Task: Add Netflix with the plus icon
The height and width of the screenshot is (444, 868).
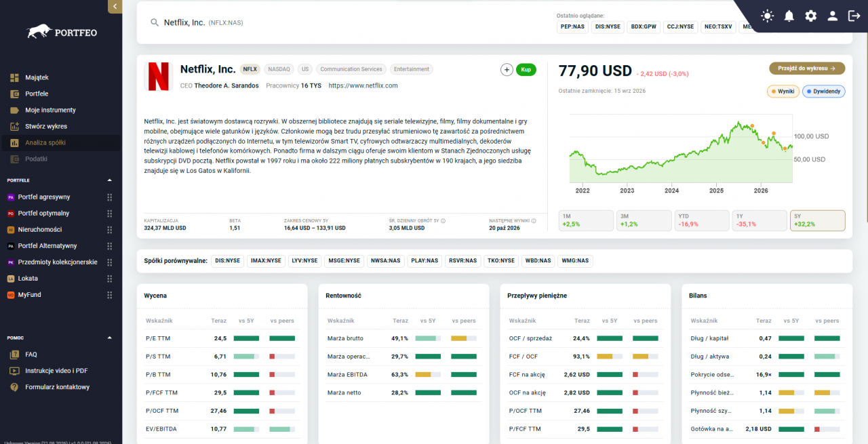Action: (507, 69)
